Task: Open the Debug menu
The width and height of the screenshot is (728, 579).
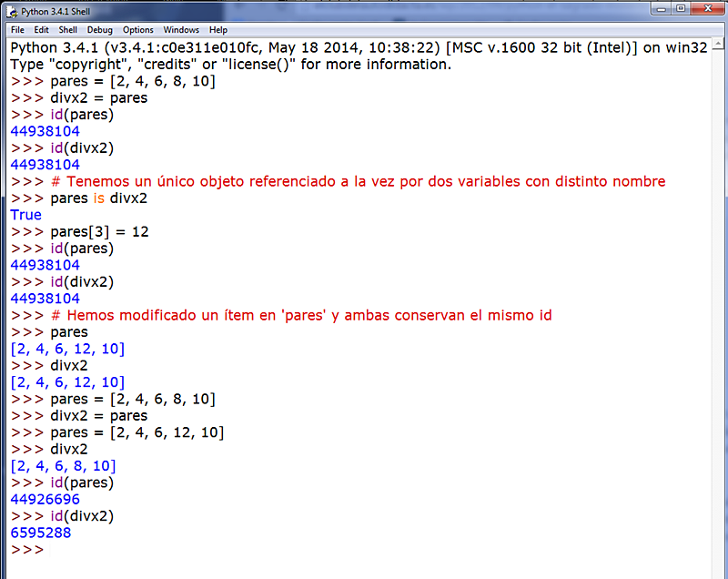Action: [99, 29]
